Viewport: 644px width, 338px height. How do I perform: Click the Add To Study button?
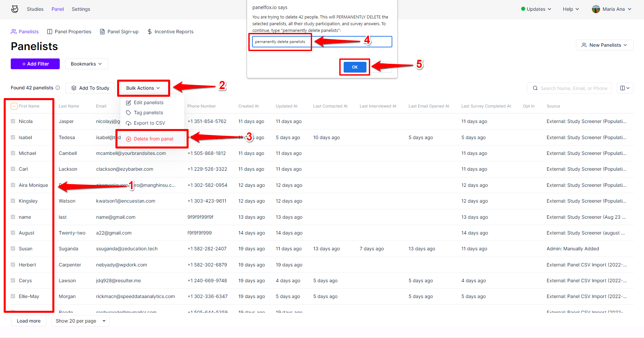coord(90,88)
